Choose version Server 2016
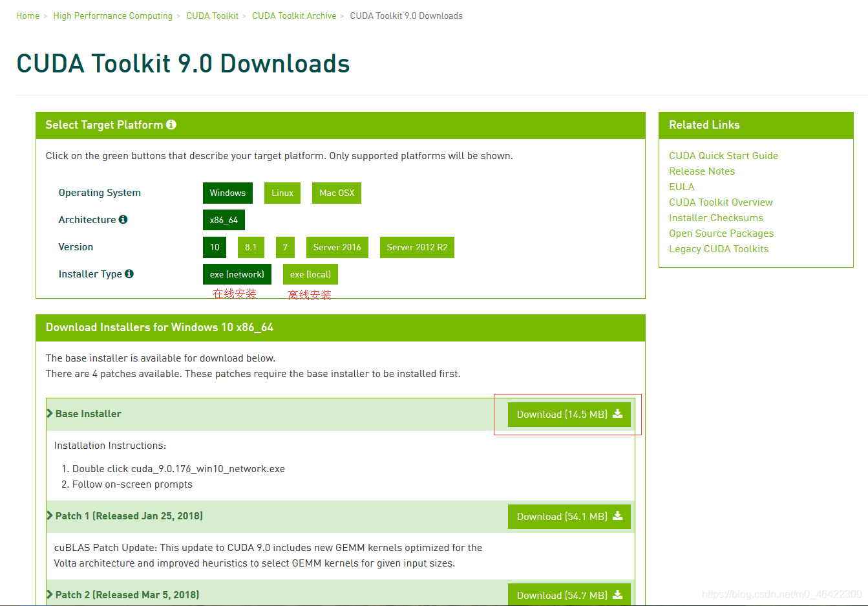Image resolution: width=868 pixels, height=606 pixels. point(337,247)
